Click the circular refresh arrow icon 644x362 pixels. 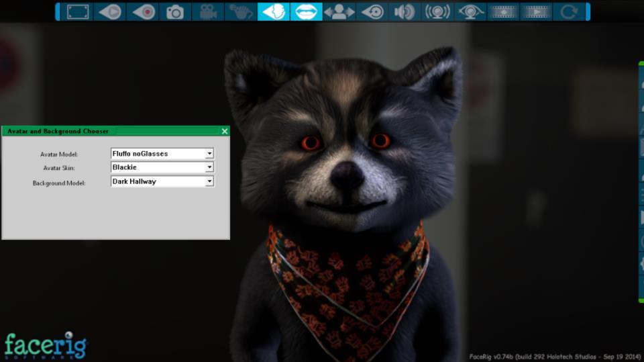[568, 11]
